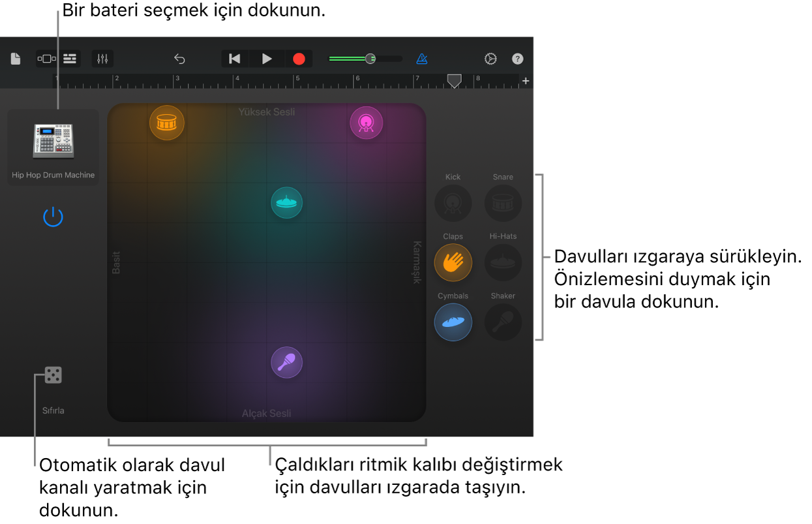
Task: Click the purple shaker puck on the grid
Action: point(286,362)
